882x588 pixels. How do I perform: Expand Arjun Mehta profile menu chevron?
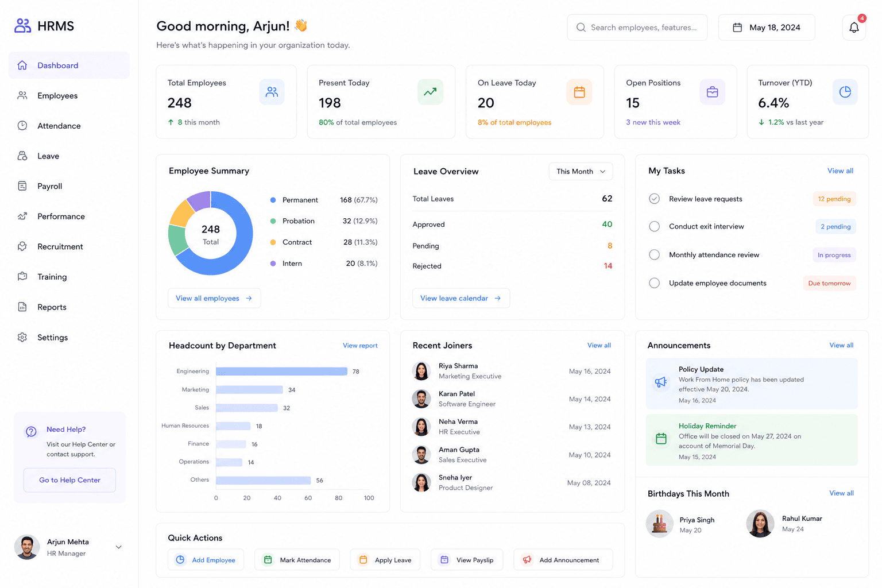click(119, 547)
